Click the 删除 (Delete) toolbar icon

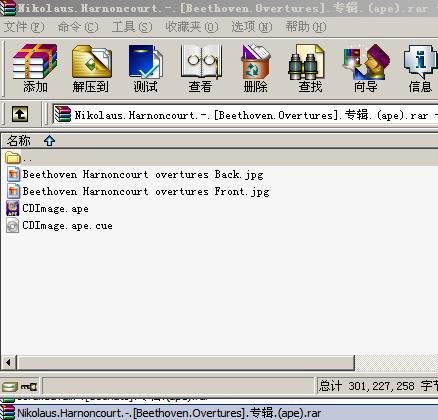coord(255,68)
